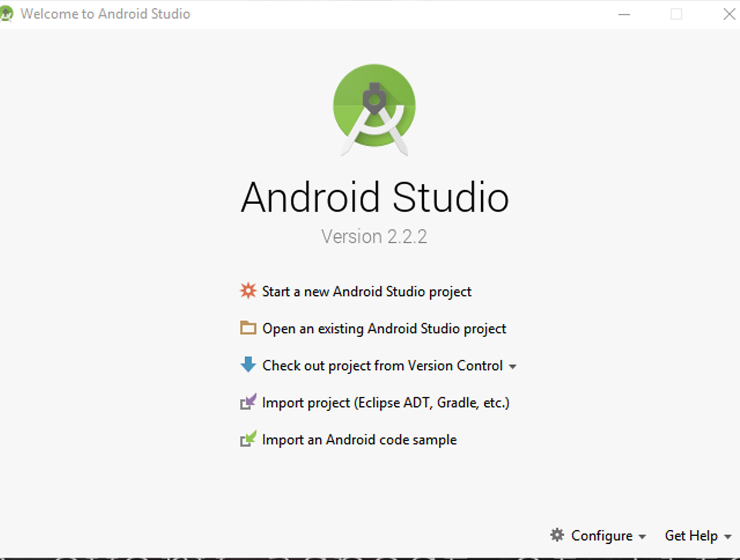The width and height of the screenshot is (740, 560).
Task: Check out project from Version Control
Action: coord(383,366)
